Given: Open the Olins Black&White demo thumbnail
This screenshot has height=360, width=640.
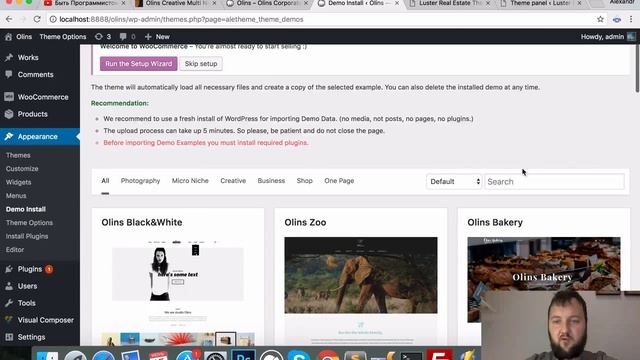Looking at the screenshot, I should click(178, 292).
